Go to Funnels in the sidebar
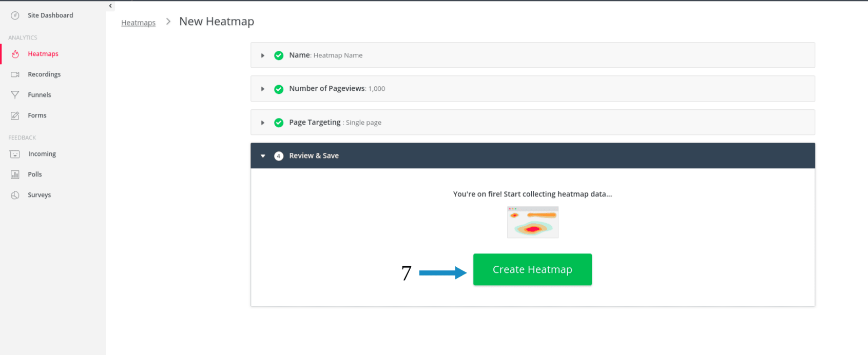Viewport: 868px width, 355px height. (x=40, y=95)
